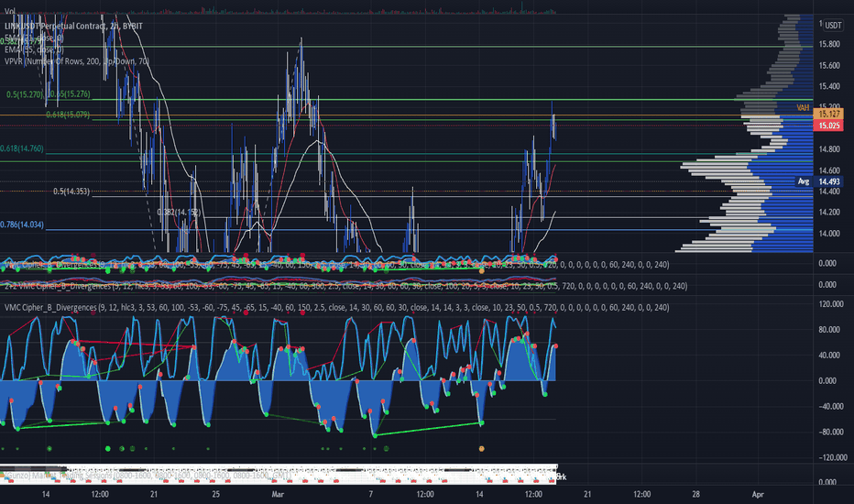Click the 14.800 price scale value
Viewport: 854px width, 504px height.
(x=829, y=148)
